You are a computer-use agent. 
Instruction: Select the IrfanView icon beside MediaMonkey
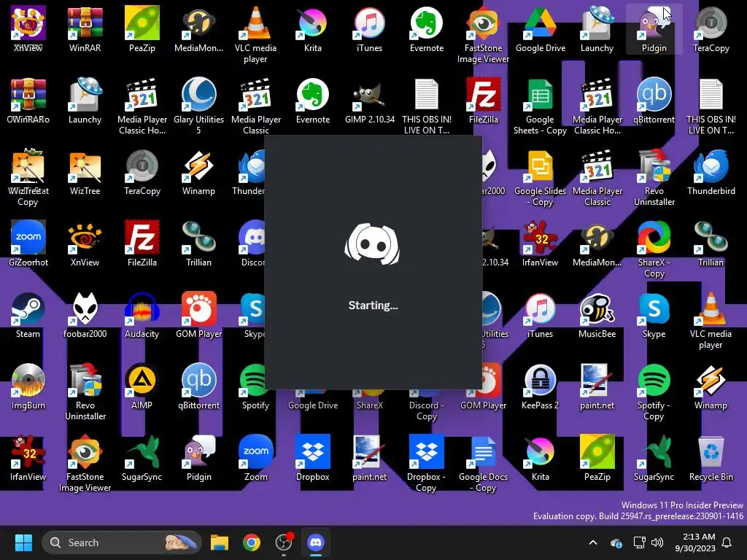[x=541, y=244]
